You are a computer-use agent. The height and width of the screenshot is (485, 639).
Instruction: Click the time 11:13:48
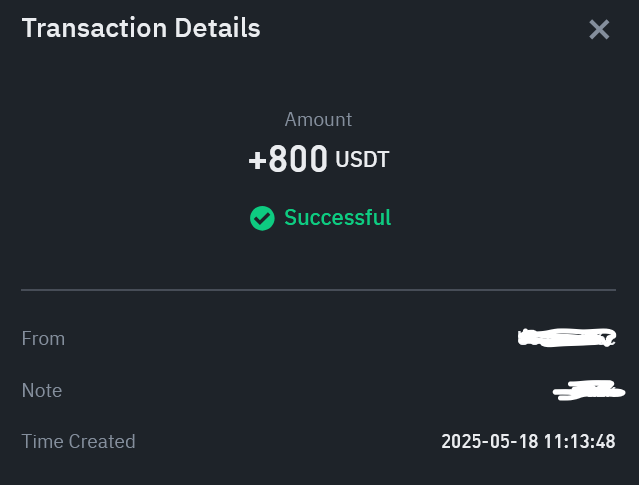point(579,441)
